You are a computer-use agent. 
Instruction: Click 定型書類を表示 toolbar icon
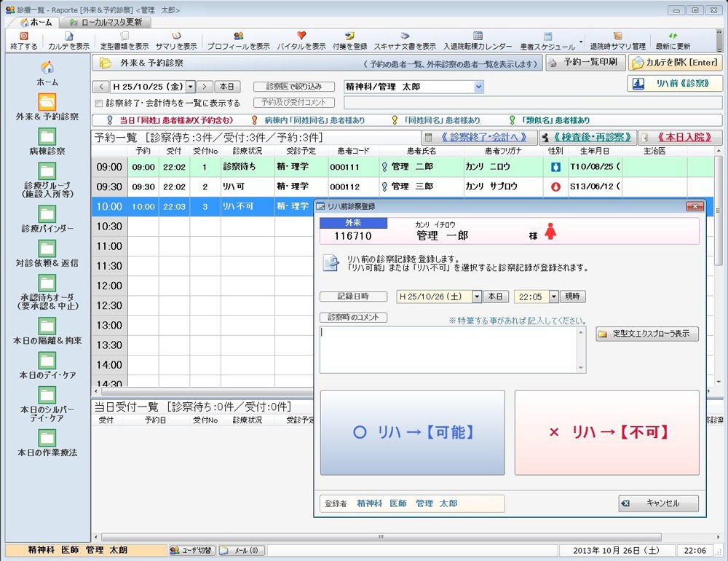[x=124, y=36]
